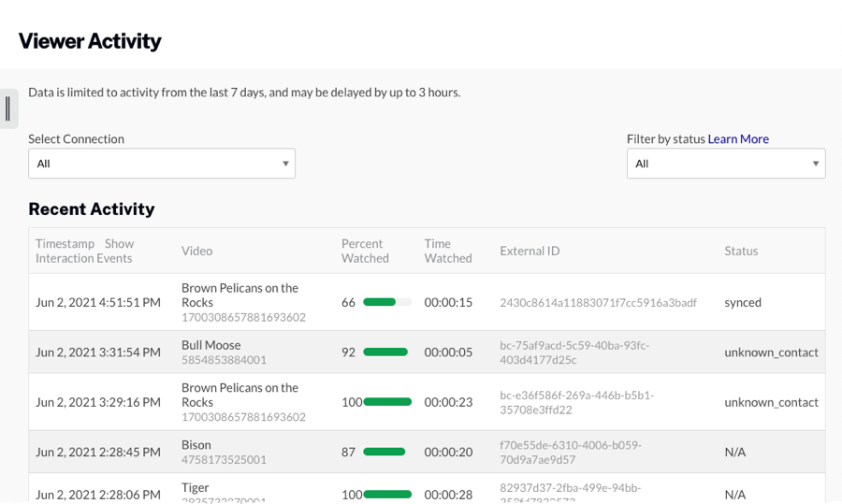The image size is (842, 504).
Task: Click the Time Watched column header
Action: pos(447,251)
